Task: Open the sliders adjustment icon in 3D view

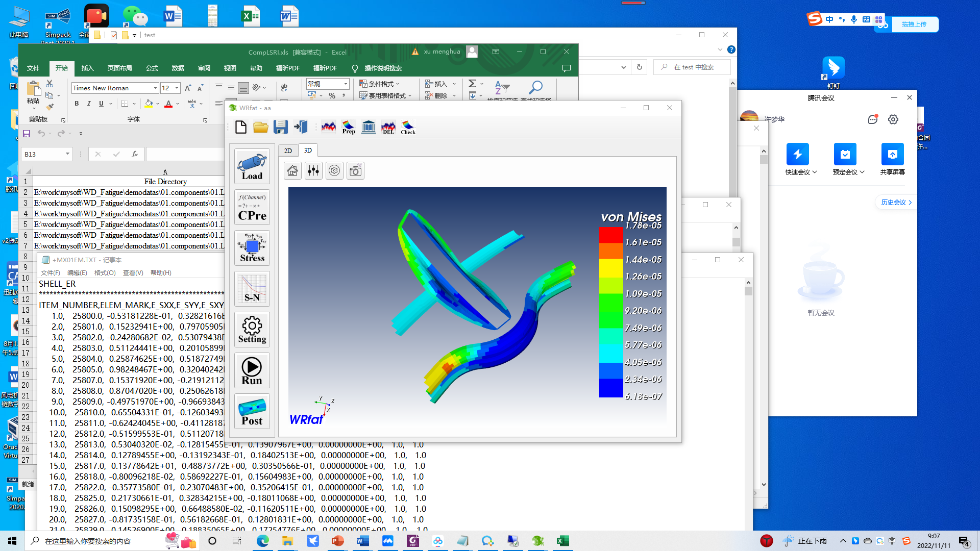Action: coord(313,171)
